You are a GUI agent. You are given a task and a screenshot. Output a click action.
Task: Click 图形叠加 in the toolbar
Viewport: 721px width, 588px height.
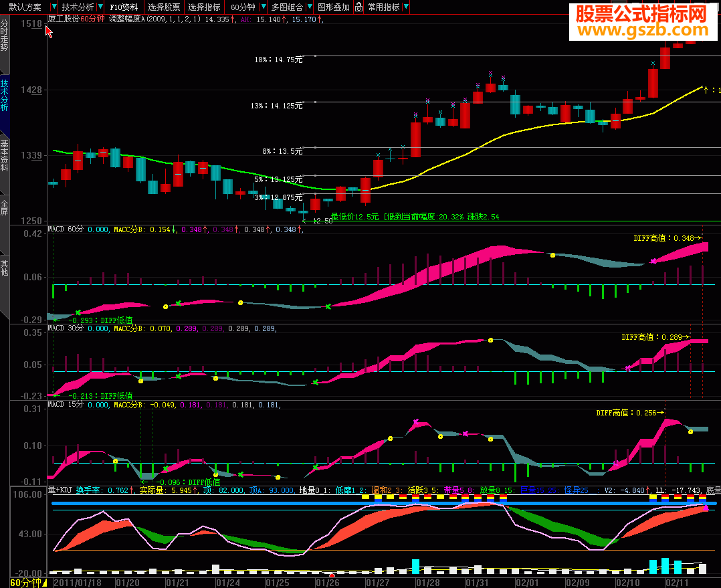click(333, 7)
